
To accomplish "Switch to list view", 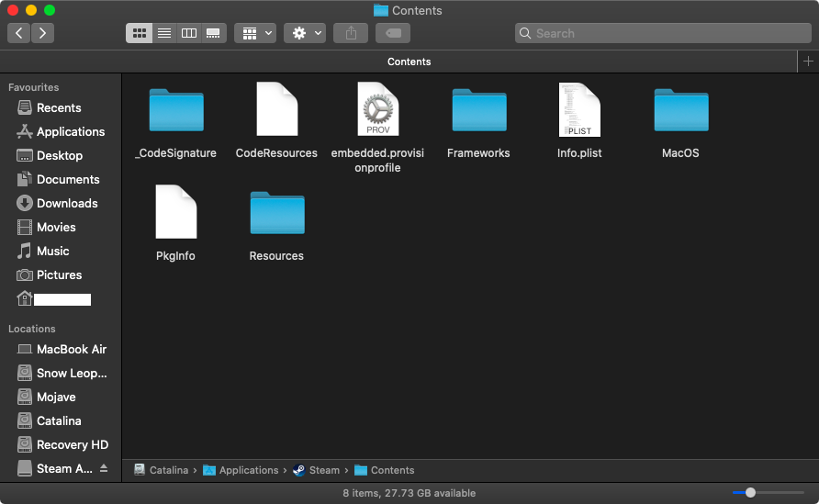I will pos(164,33).
